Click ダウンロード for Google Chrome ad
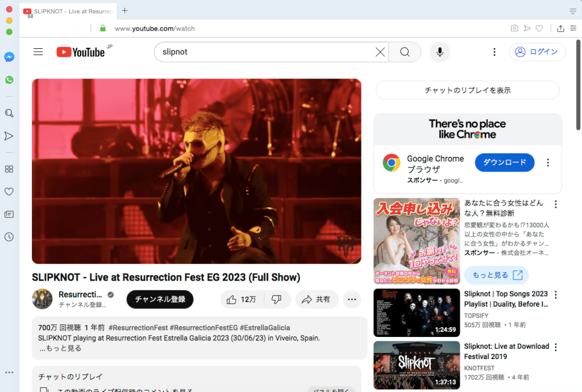 click(x=505, y=162)
